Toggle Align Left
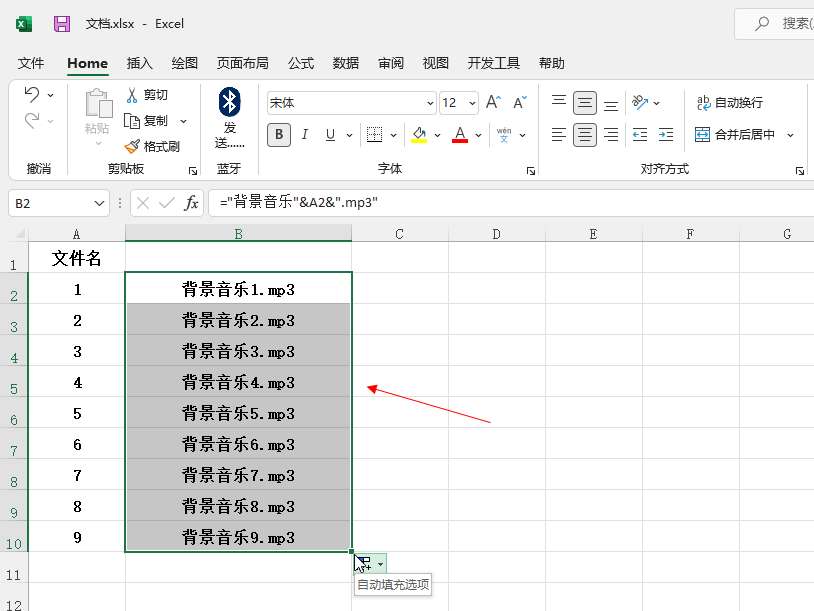Viewport: 814px width, 611px height. point(559,135)
